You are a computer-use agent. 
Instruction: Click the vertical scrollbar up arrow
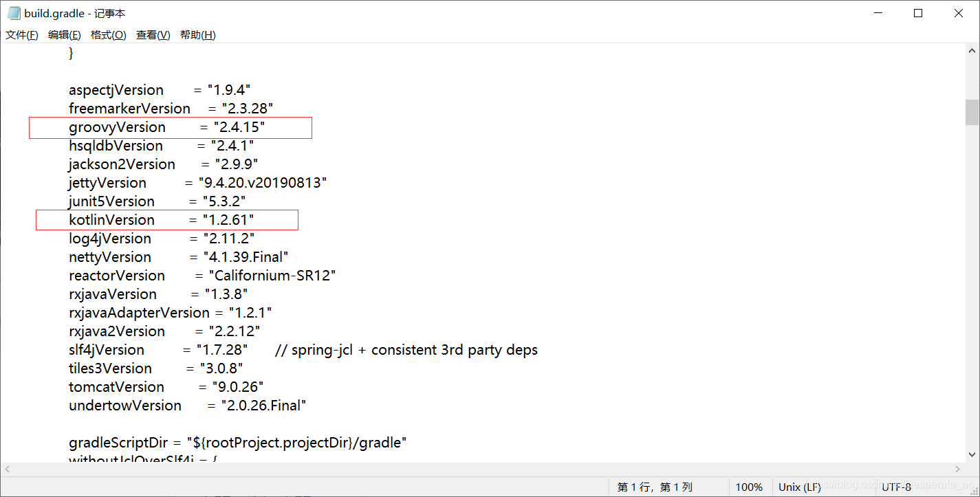coord(972,51)
